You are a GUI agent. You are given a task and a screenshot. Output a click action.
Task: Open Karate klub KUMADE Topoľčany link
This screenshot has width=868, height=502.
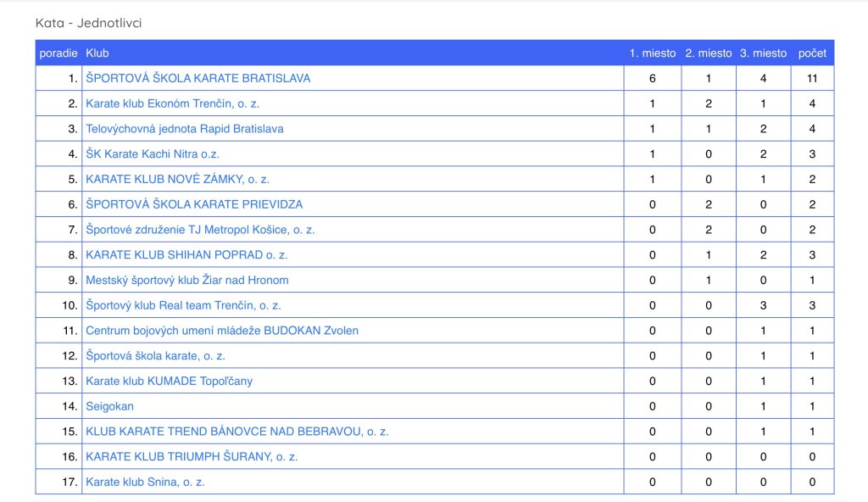point(169,382)
